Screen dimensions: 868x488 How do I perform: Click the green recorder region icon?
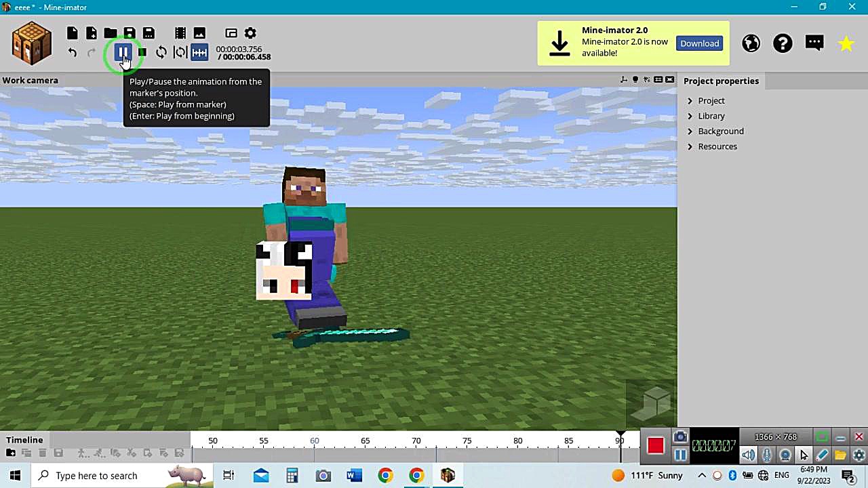(822, 437)
